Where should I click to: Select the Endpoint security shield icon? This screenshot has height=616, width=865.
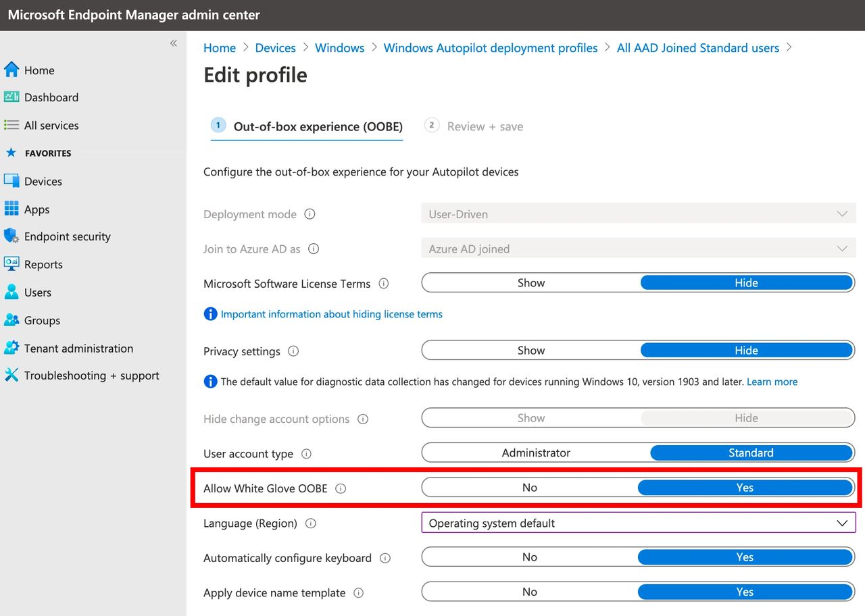click(11, 236)
